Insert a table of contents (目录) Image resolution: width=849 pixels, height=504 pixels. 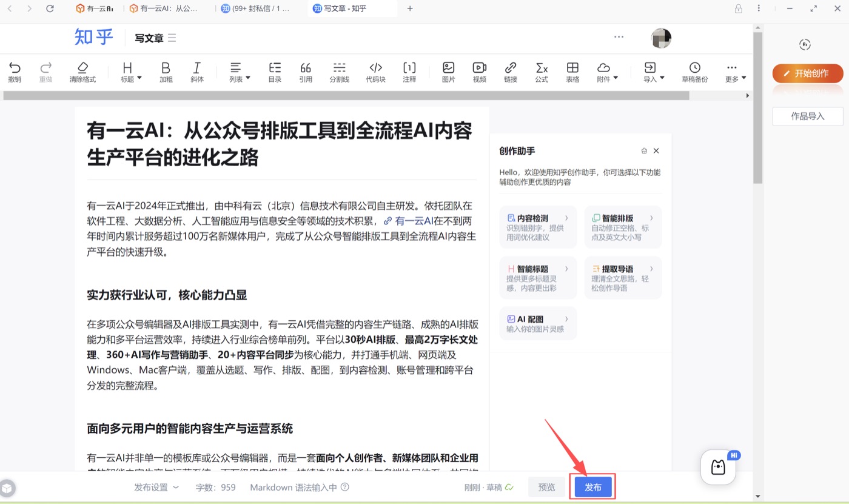pos(275,72)
